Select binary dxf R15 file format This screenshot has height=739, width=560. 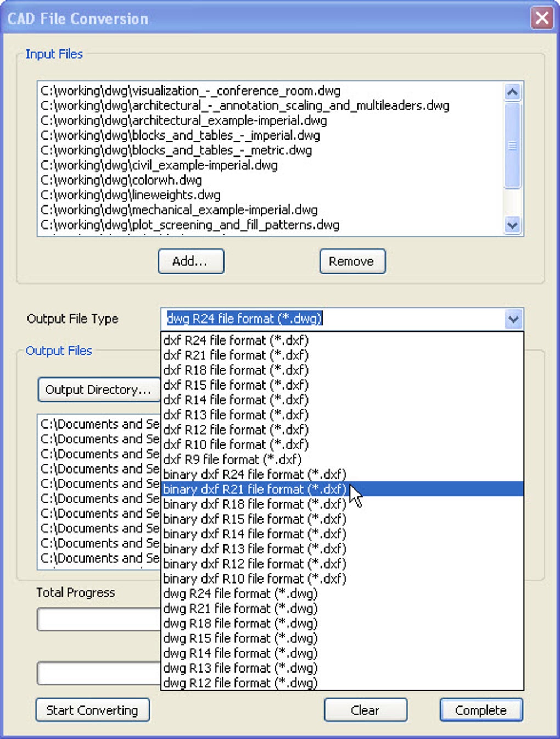click(343, 519)
